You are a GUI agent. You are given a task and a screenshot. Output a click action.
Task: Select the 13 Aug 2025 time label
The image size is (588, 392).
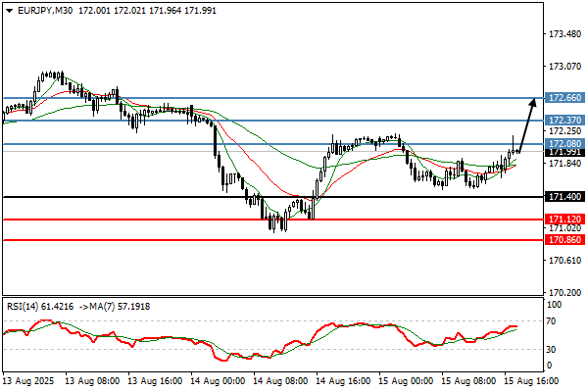click(28, 381)
